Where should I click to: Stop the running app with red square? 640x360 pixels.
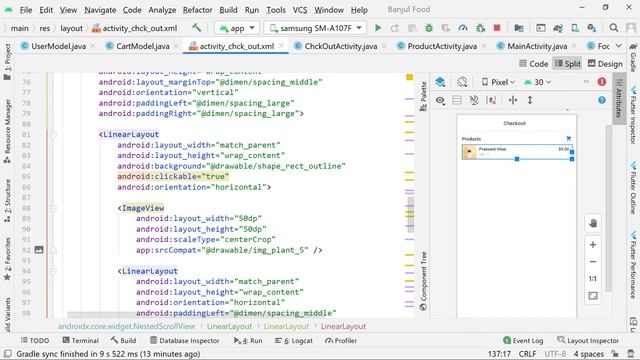pyautogui.click(x=497, y=28)
